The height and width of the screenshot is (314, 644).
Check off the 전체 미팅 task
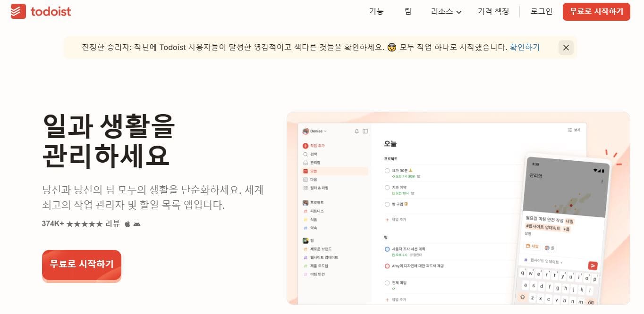[x=387, y=283]
